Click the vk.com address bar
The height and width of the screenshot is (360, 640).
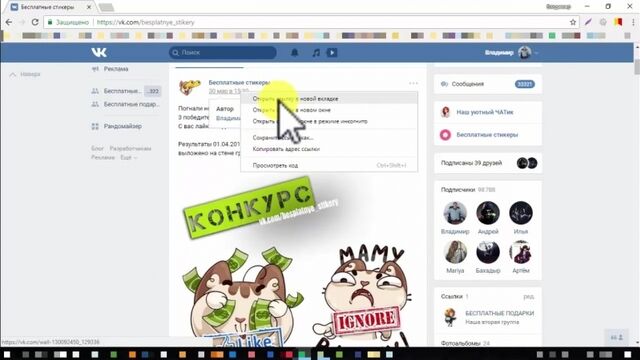coord(310,22)
